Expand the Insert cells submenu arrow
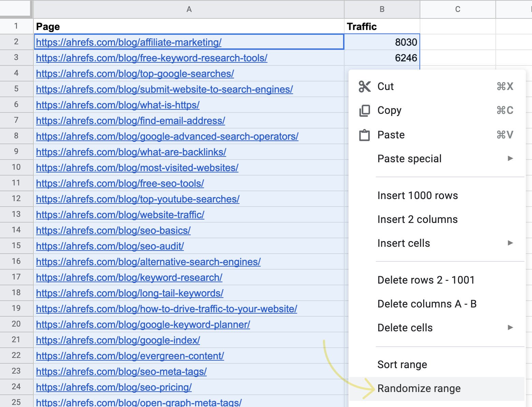 pyautogui.click(x=510, y=243)
